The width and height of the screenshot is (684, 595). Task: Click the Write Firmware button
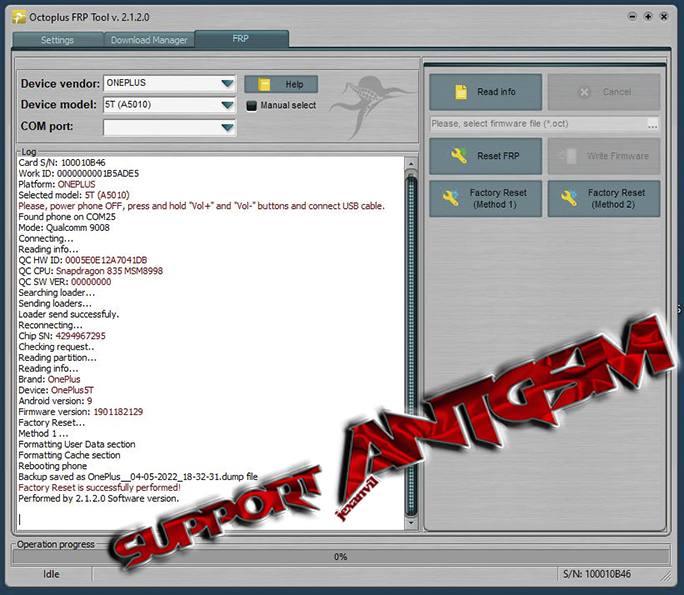tap(604, 156)
